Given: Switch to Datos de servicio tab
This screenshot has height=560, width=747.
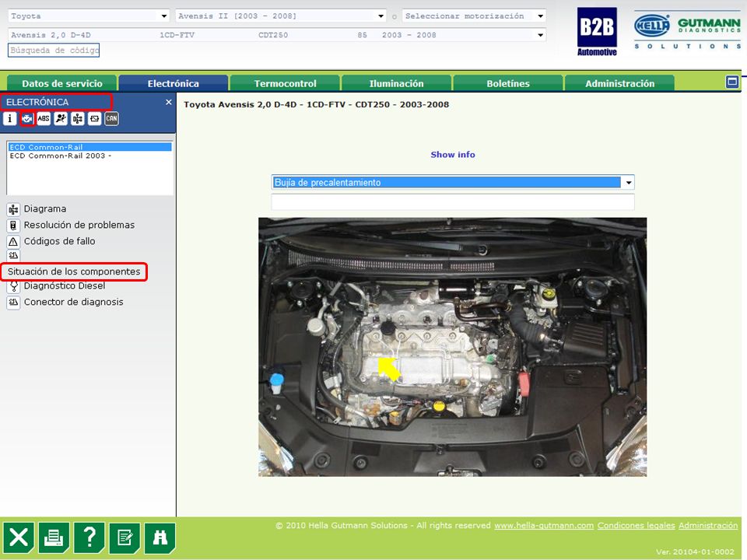Looking at the screenshot, I should pos(62,83).
